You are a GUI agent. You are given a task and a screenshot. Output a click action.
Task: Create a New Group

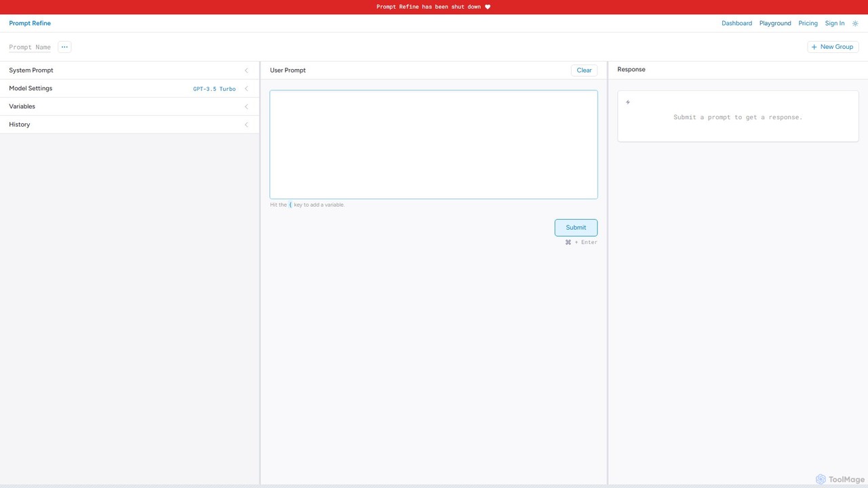tap(833, 47)
